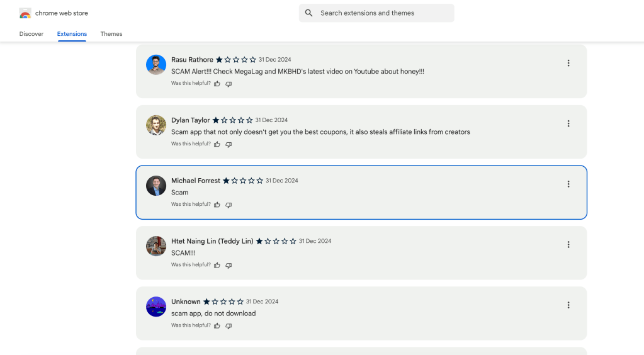The height and width of the screenshot is (355, 644).
Task: Click the date on Unknown's review
Action: [x=262, y=301]
